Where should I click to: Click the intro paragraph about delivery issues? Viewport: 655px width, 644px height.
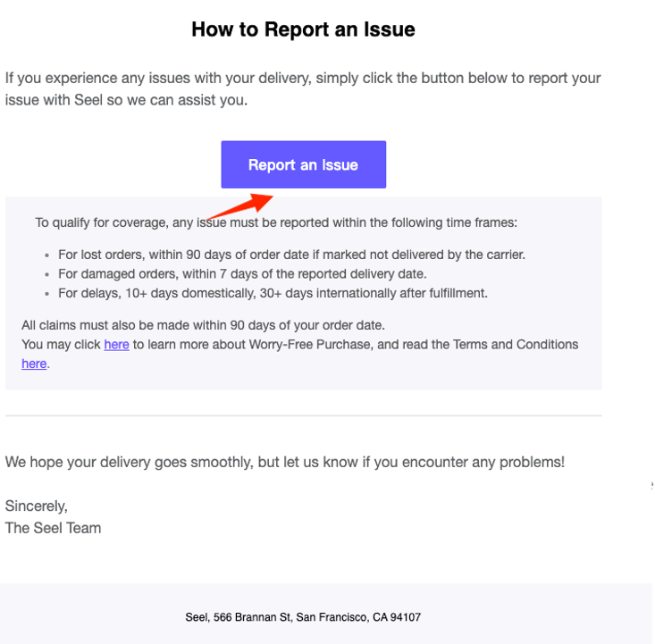(x=303, y=89)
